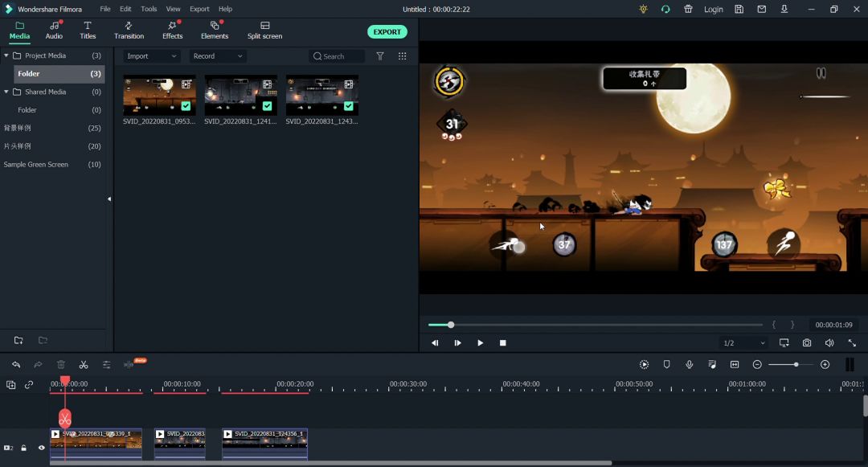Take a snapshot with the camera icon
868x467 pixels.
pos(806,343)
